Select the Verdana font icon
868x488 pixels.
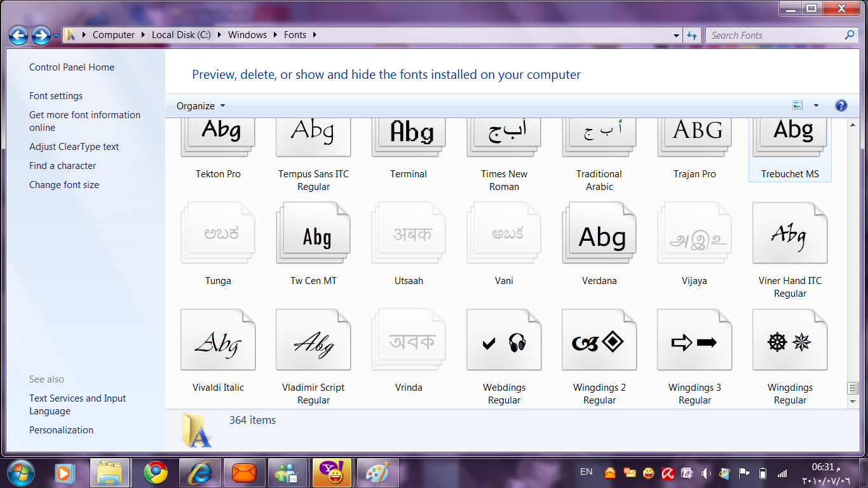pyautogui.click(x=599, y=233)
